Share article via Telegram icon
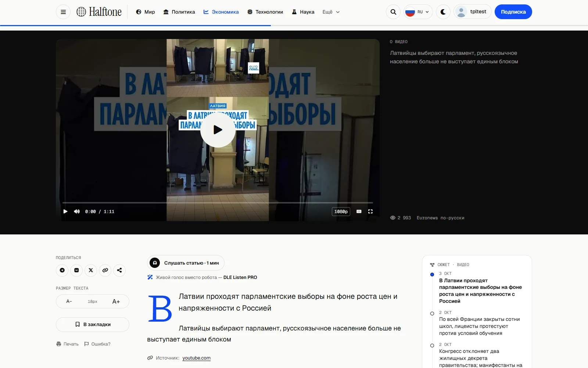 [62, 270]
